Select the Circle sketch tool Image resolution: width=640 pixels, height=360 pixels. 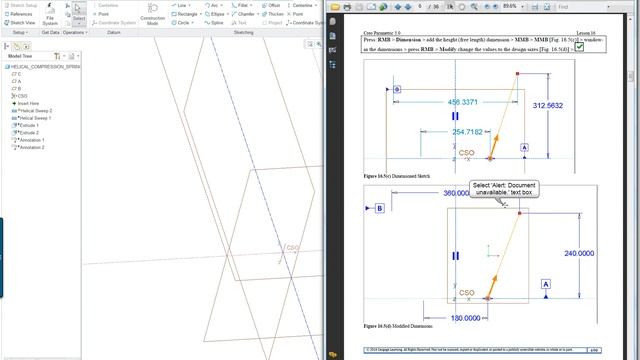tap(180, 23)
